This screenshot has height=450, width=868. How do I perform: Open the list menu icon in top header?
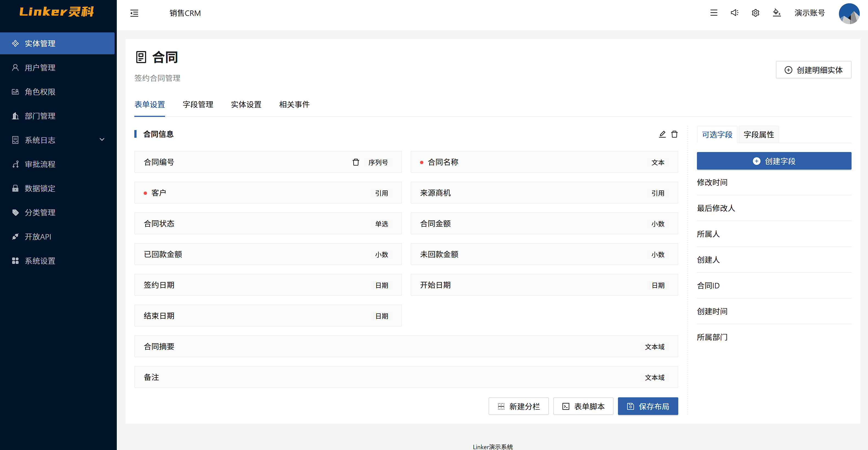tap(714, 13)
